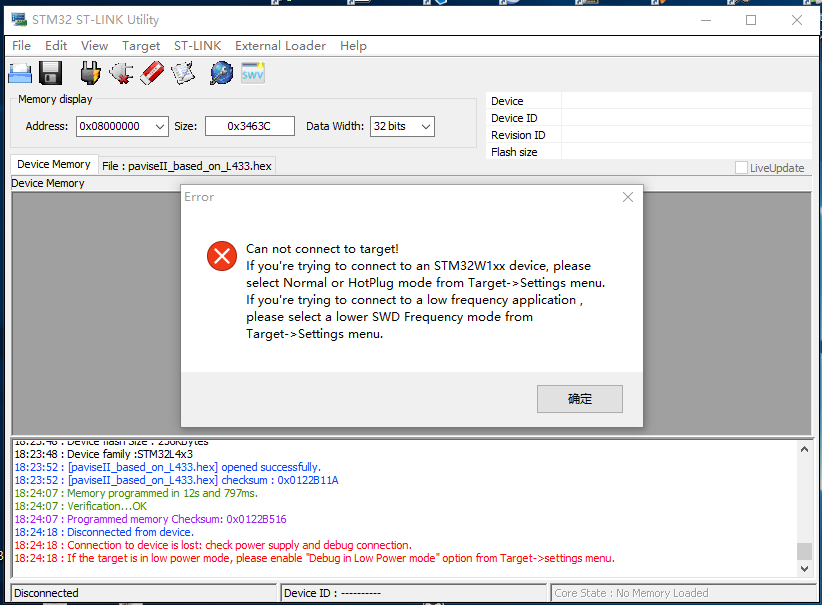Click the Program and verify notepad icon

tap(183, 73)
